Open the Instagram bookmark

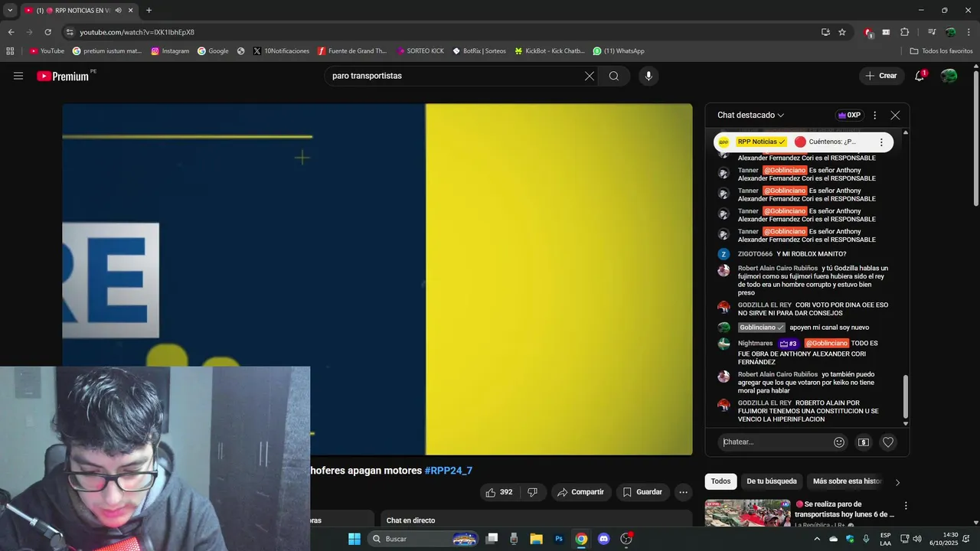click(x=170, y=51)
